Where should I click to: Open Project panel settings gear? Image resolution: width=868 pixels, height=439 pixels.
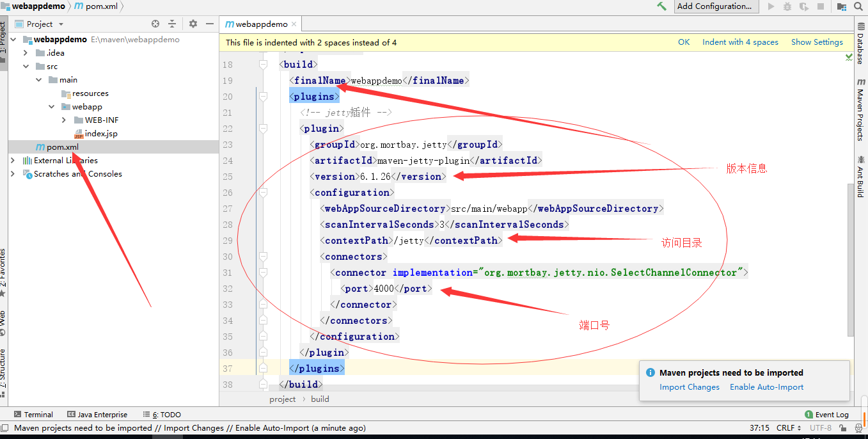(193, 24)
